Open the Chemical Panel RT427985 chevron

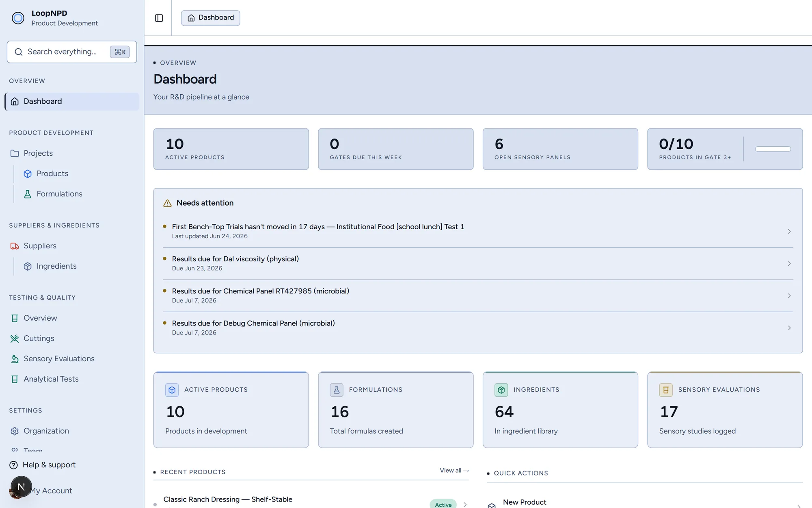click(x=789, y=296)
